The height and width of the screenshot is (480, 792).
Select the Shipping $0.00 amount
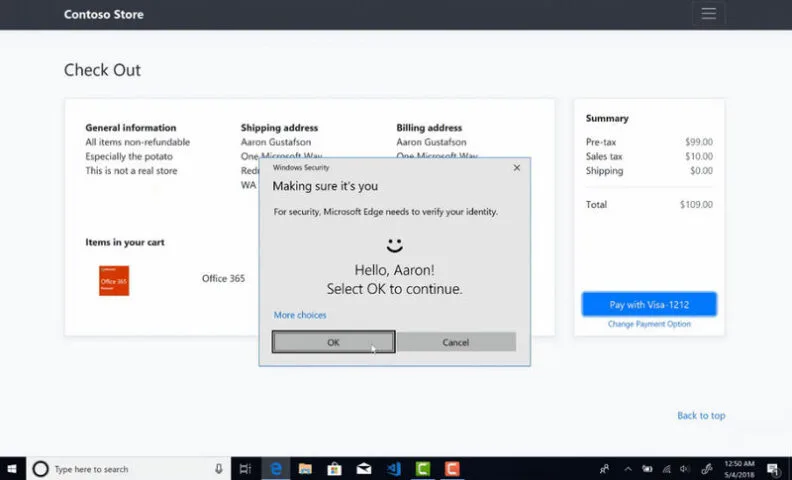[702, 171]
